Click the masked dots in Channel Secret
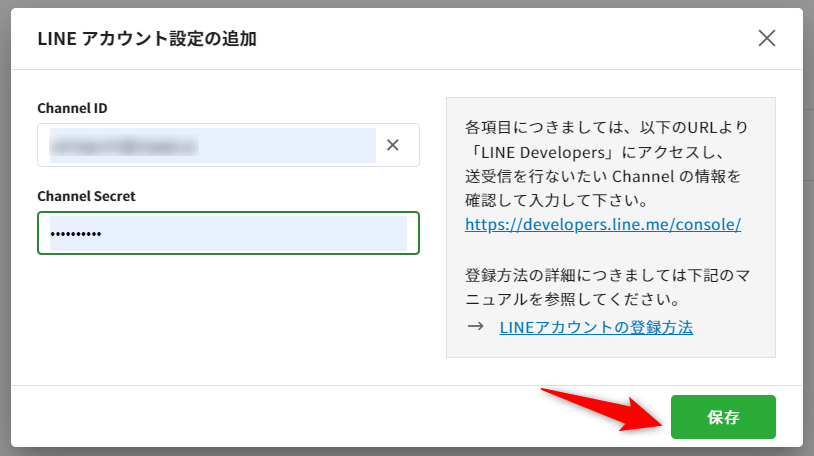The height and width of the screenshot is (456, 814). [76, 234]
